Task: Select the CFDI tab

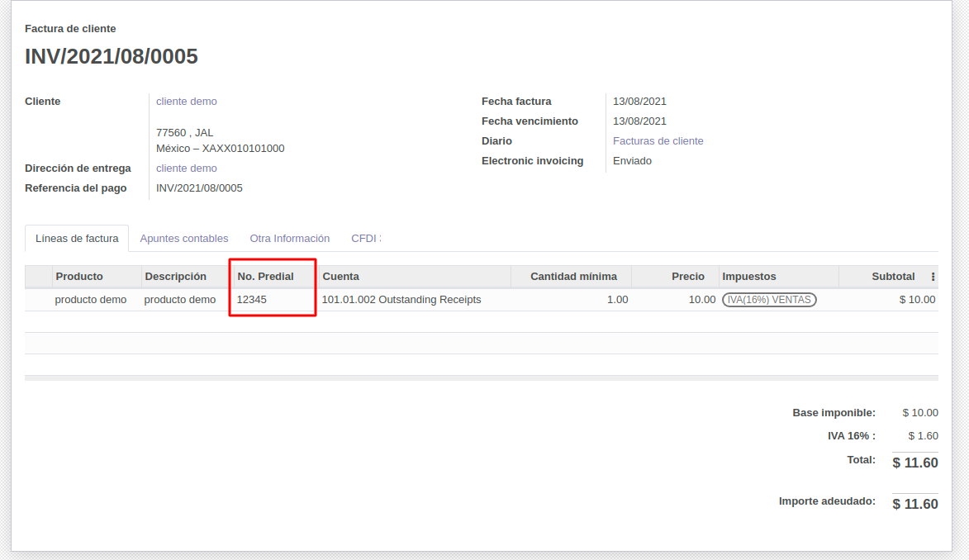Action: coord(365,239)
